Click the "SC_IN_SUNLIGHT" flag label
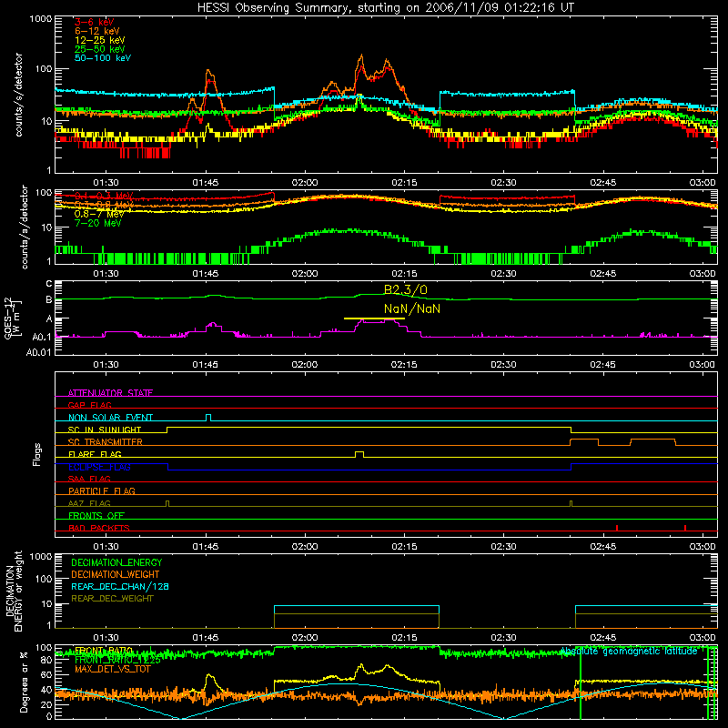The image size is (728, 728). [x=105, y=430]
